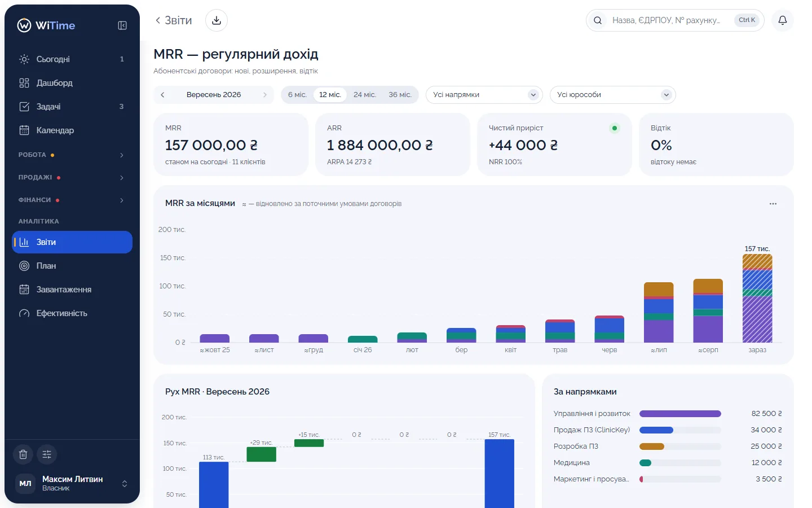Open the Завантаження calendar icon
This screenshot has width=812, height=508.
24,290
